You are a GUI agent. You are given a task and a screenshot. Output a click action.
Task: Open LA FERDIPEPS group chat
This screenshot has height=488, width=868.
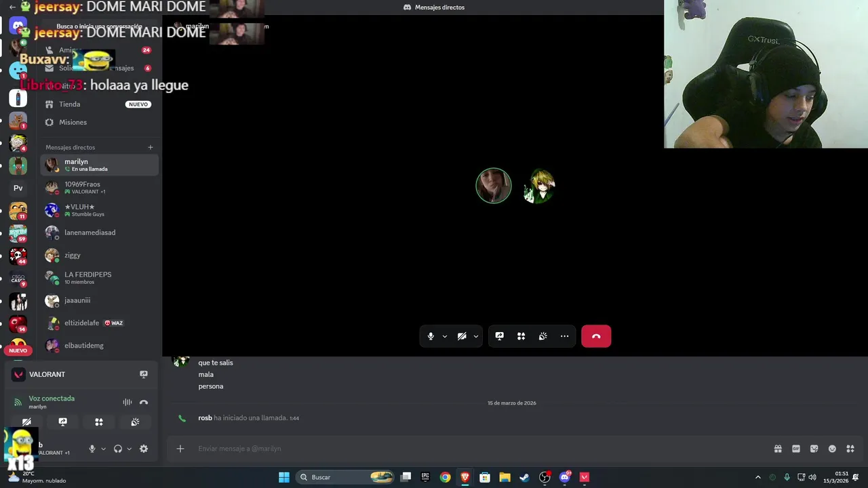tap(99, 278)
